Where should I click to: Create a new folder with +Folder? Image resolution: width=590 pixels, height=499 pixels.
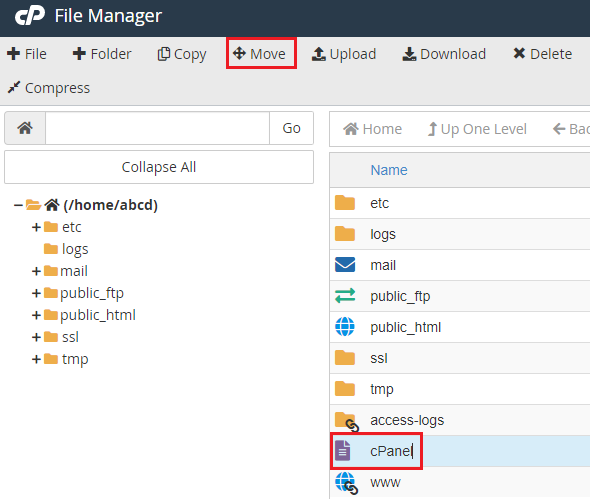[102, 54]
